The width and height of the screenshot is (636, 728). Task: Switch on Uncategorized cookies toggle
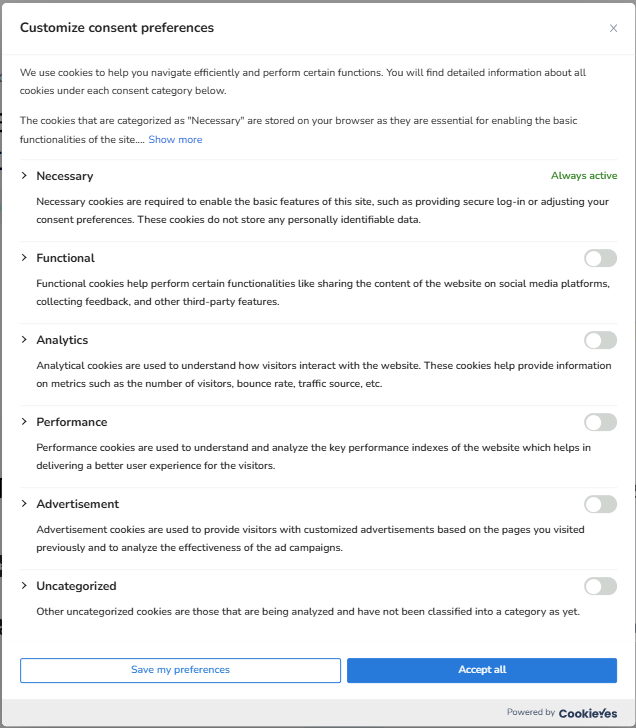point(600,587)
